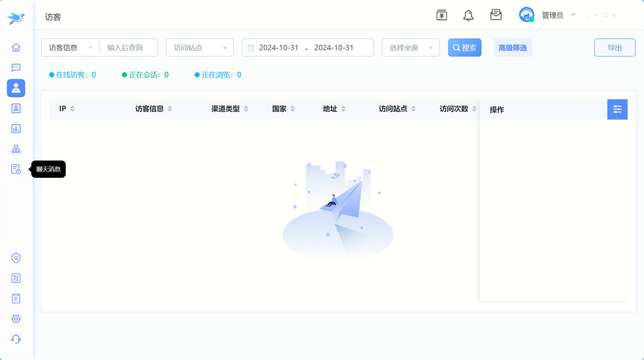Select the chat conversations icon in sidebar
The width and height of the screenshot is (644, 360).
tap(16, 67)
